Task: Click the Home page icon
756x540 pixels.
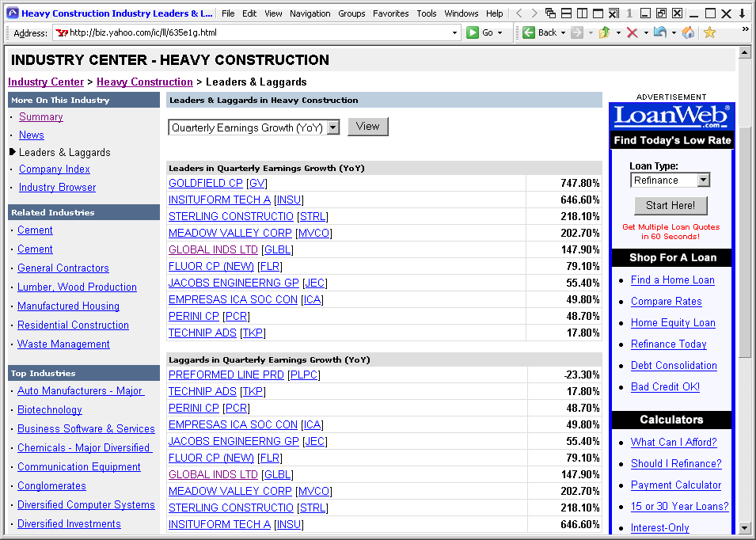Action: (x=689, y=32)
